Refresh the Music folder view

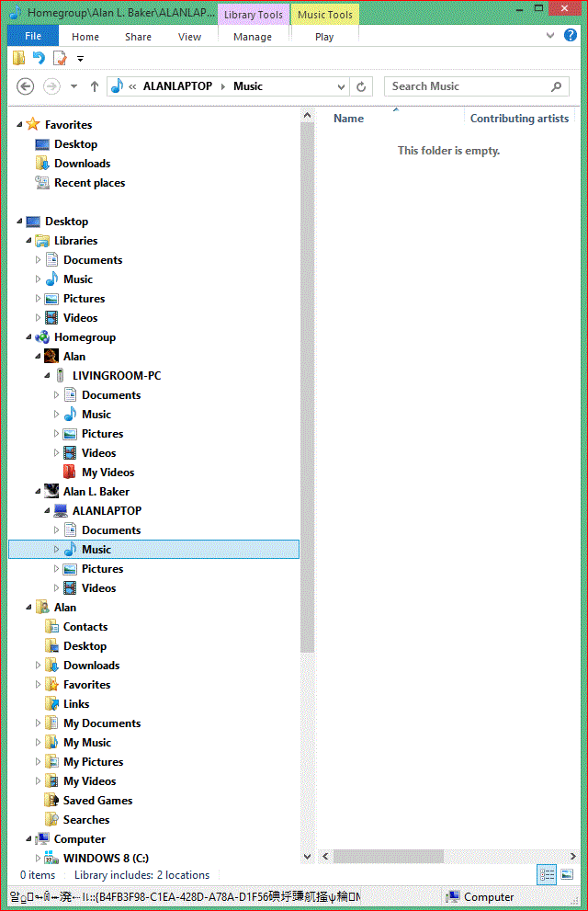click(361, 86)
